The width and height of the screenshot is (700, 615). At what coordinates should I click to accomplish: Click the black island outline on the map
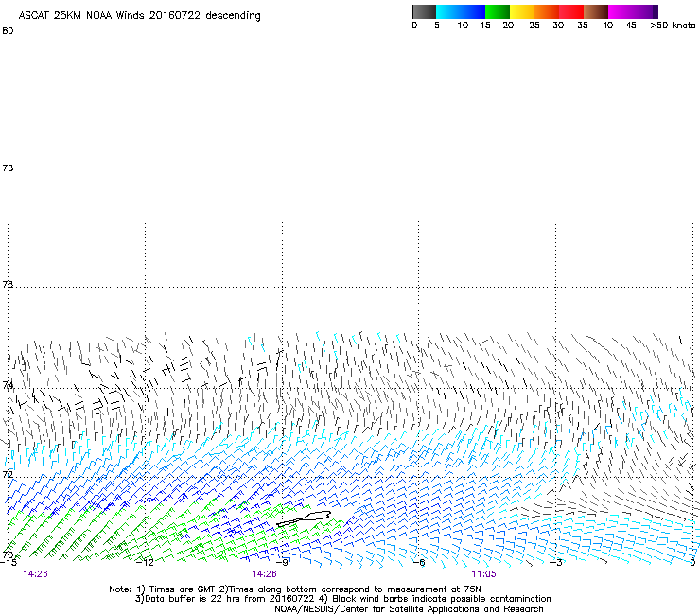[x=304, y=518]
